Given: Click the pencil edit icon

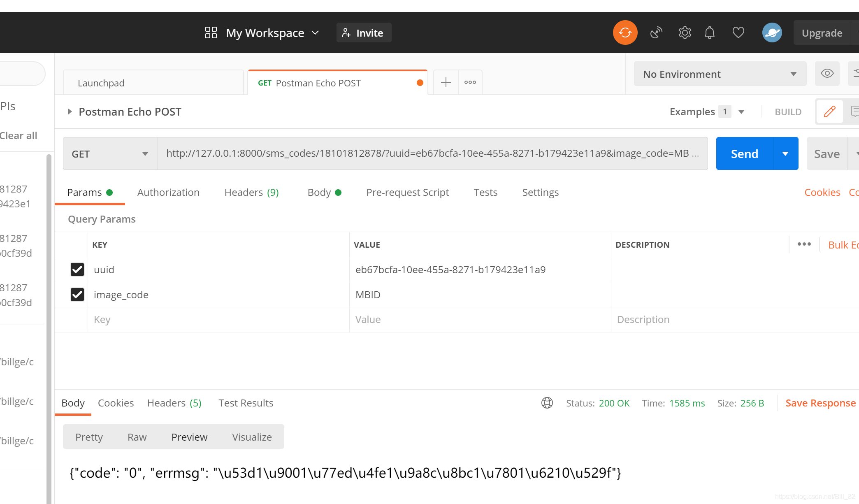Looking at the screenshot, I should (829, 111).
